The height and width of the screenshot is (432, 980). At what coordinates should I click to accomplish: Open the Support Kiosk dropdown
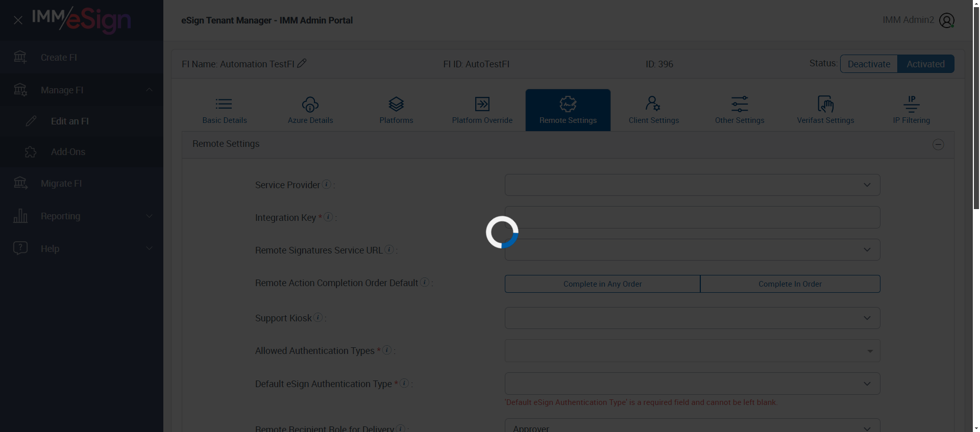tap(693, 318)
